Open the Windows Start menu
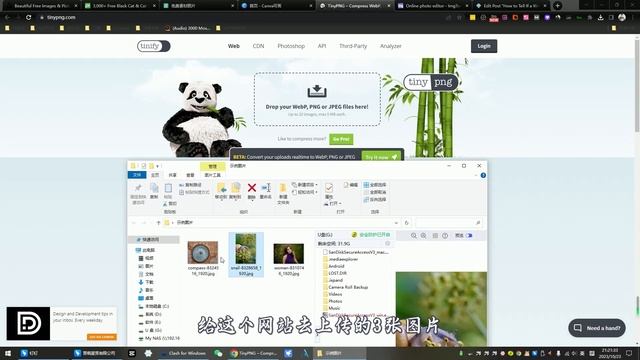This screenshot has width=640, height=360. tap(7, 353)
